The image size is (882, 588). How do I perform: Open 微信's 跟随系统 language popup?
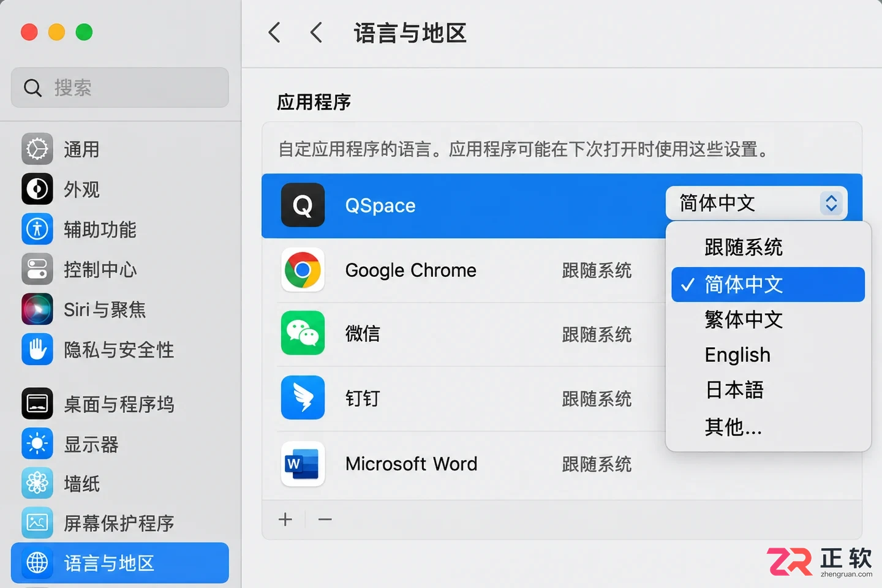597,334
